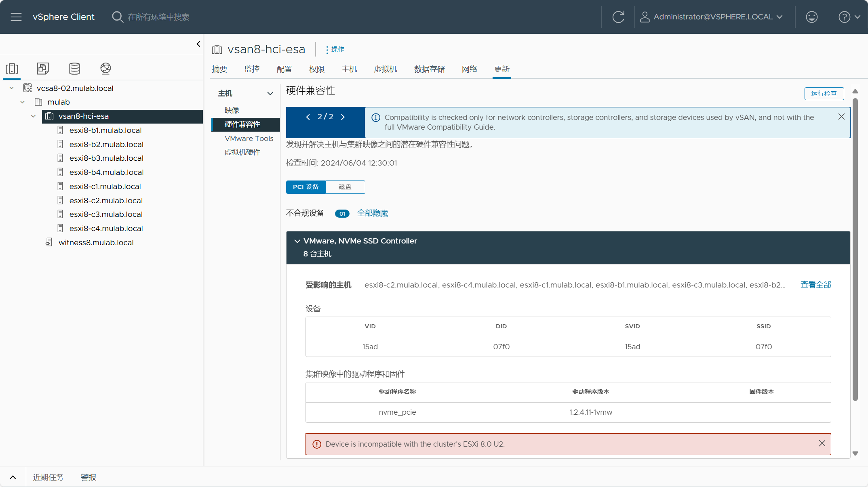Image resolution: width=868 pixels, height=487 pixels.
Task: Dismiss the device incompatible error alert
Action: point(822,443)
